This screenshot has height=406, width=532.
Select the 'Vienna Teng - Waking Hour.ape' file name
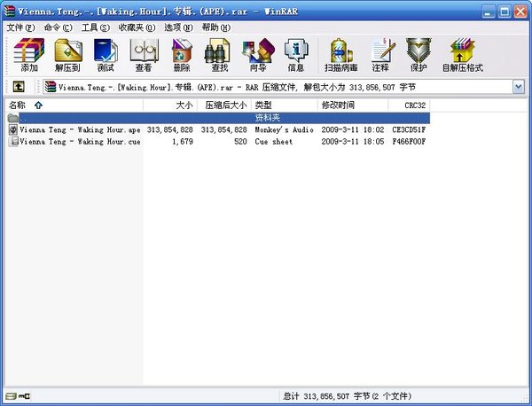(x=80, y=129)
